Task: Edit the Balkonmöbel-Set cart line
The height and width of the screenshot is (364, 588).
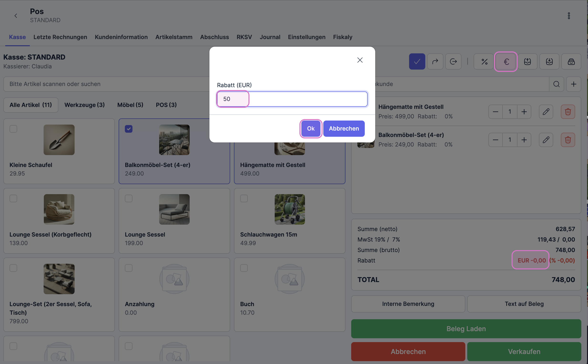Action: 546,140
